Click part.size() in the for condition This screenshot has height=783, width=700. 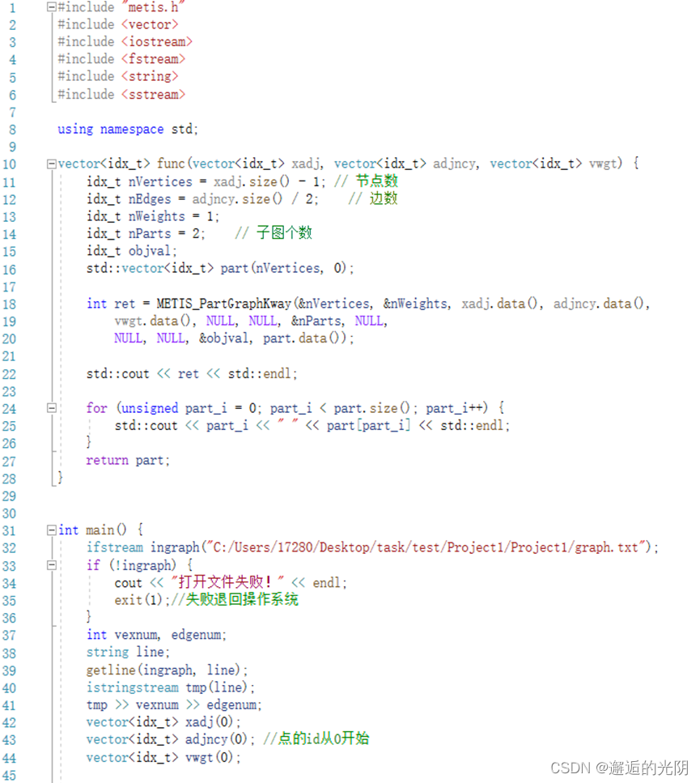pyautogui.click(x=371, y=408)
